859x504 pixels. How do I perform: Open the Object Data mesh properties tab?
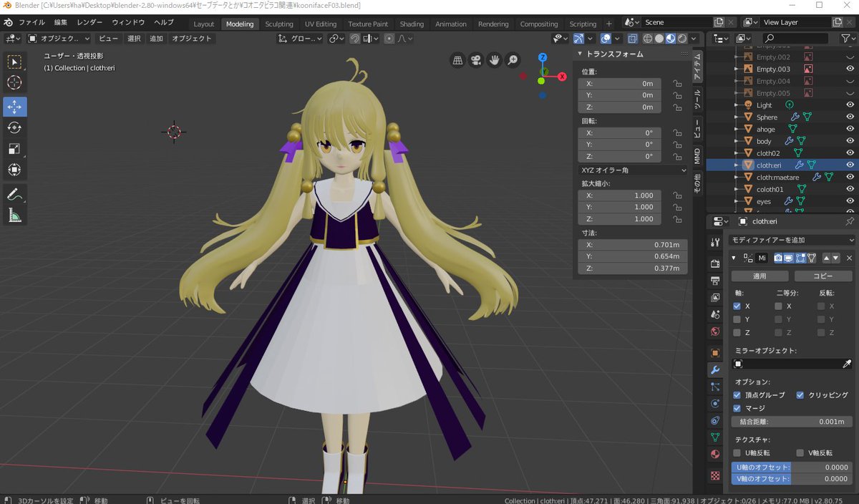pyautogui.click(x=714, y=437)
